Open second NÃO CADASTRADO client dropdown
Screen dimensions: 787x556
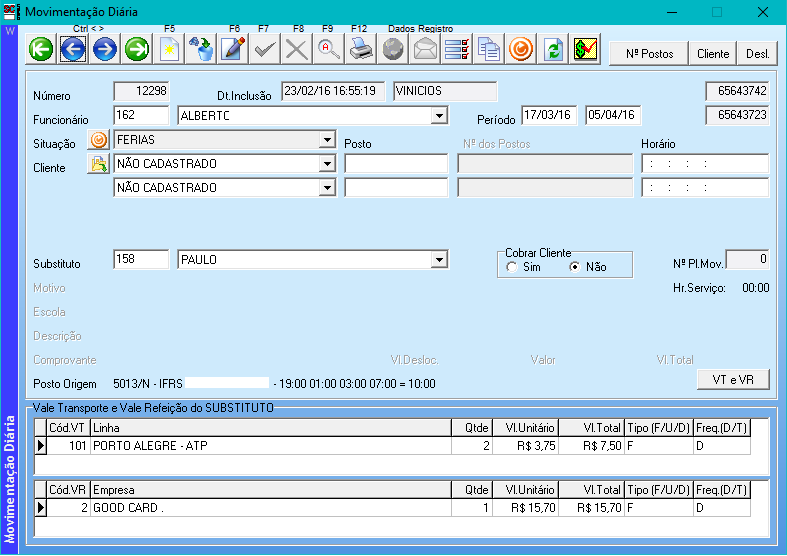327,188
